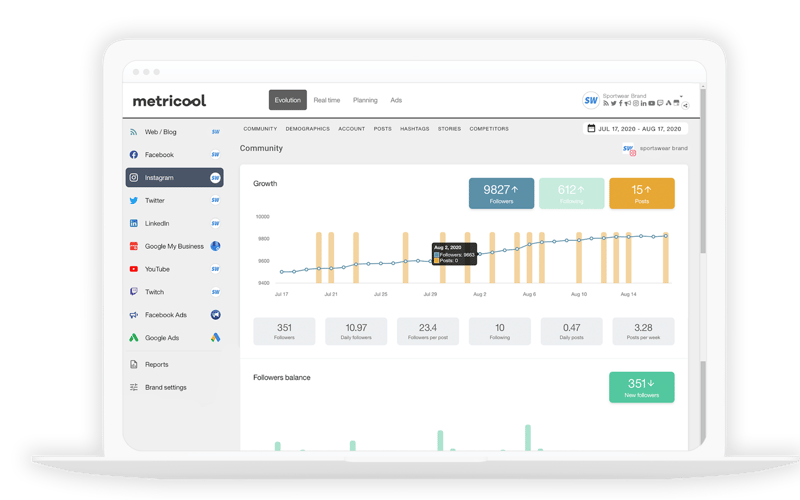Click the calendar icon in date range
The height and width of the screenshot is (500, 800).
pyautogui.click(x=591, y=129)
